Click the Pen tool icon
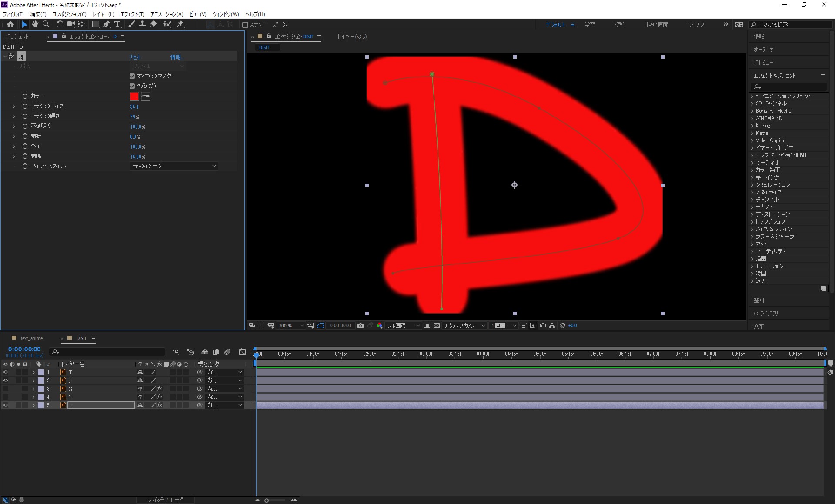The width and height of the screenshot is (835, 504). coord(106,24)
